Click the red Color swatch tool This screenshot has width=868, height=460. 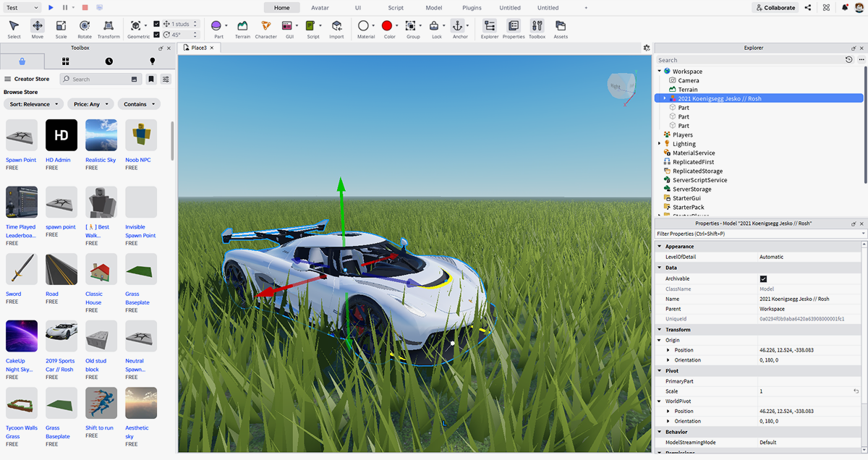click(387, 25)
